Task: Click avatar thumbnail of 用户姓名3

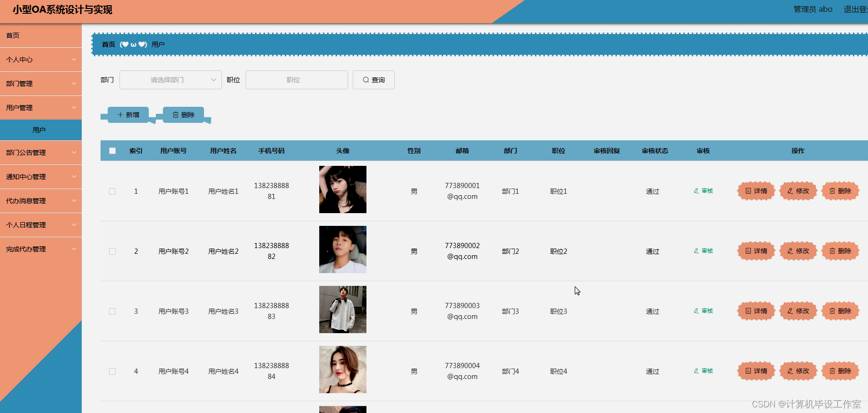Action: 343,310
